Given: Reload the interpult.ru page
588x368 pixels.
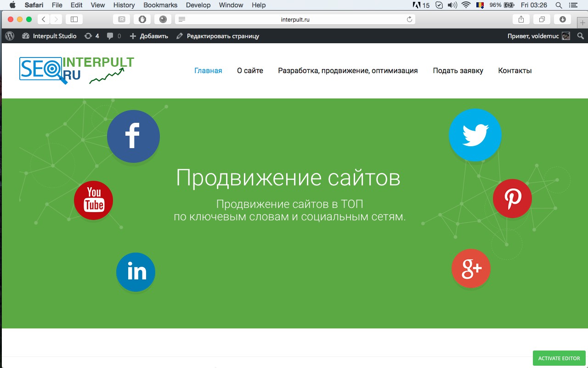Looking at the screenshot, I should point(409,19).
